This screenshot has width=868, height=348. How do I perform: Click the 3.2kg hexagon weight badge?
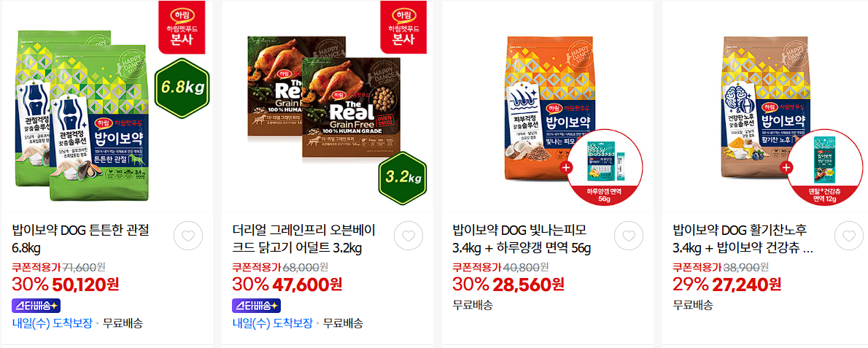pos(403,178)
